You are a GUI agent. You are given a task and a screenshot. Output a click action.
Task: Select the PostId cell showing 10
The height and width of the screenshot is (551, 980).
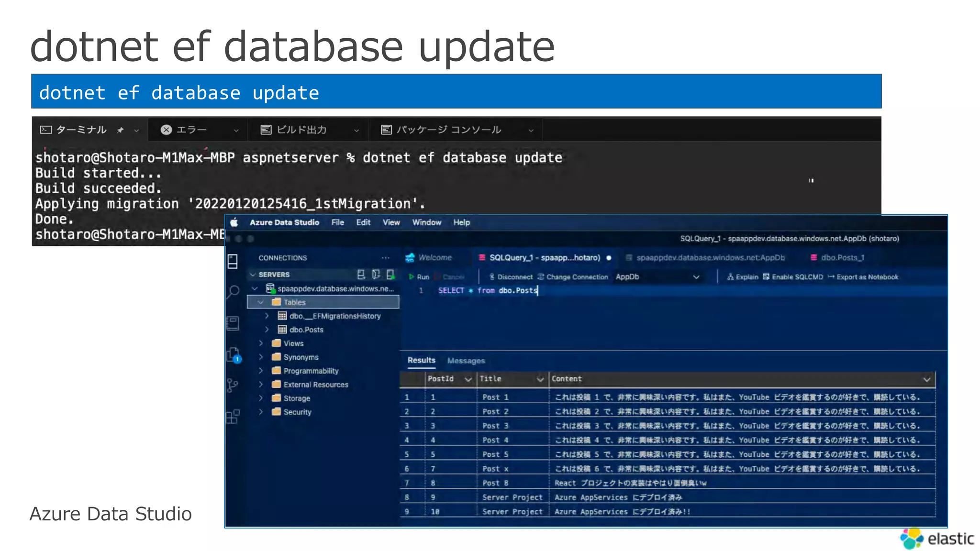tap(451, 512)
